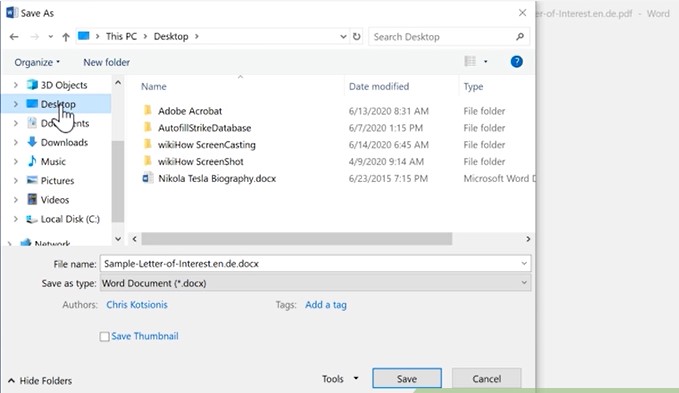Open the Organize menu
Viewport: 679px width, 393px height.
click(37, 62)
